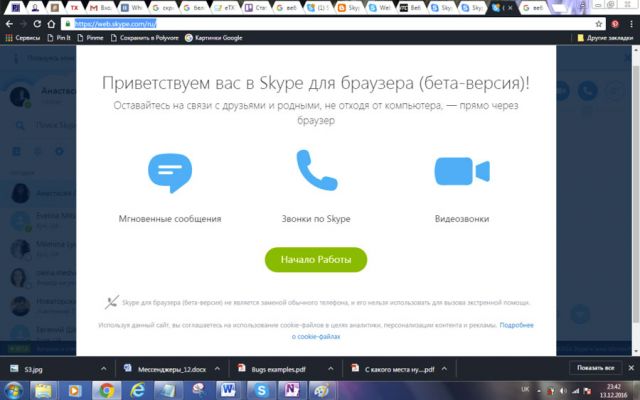Expand the Bugs examples.pdf download options arrow
The image size is (640, 400).
tap(331, 369)
